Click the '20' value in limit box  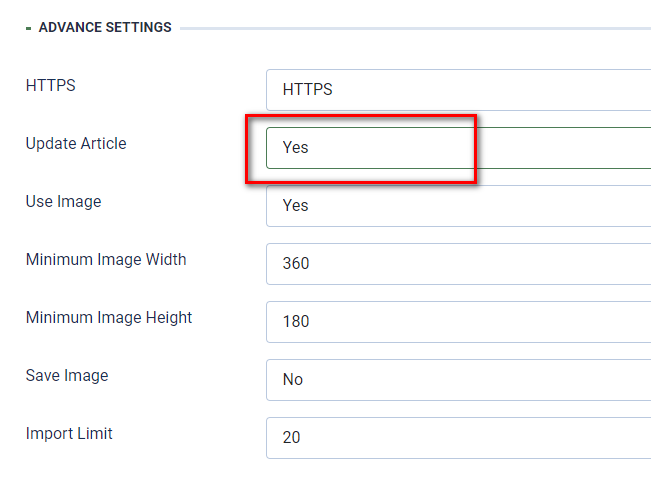click(292, 438)
